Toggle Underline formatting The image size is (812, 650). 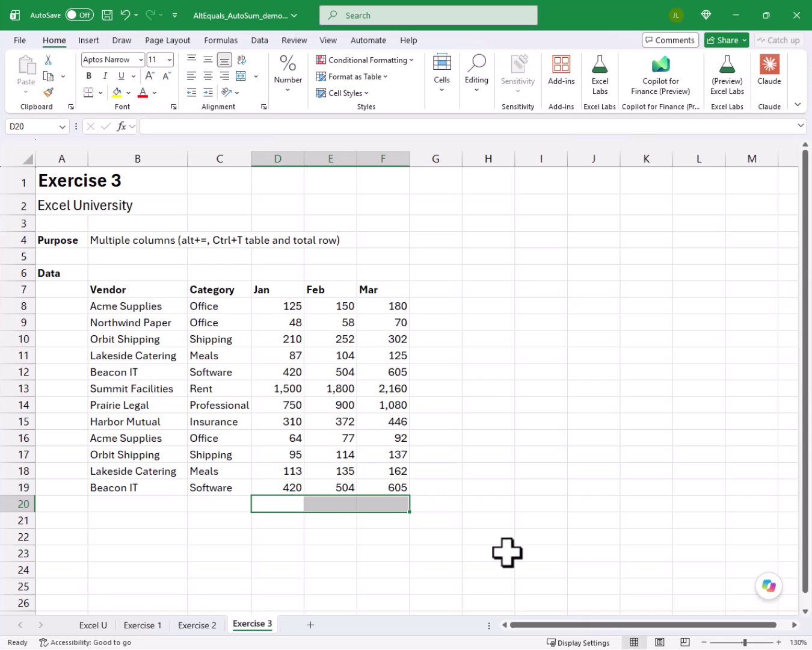[121, 76]
